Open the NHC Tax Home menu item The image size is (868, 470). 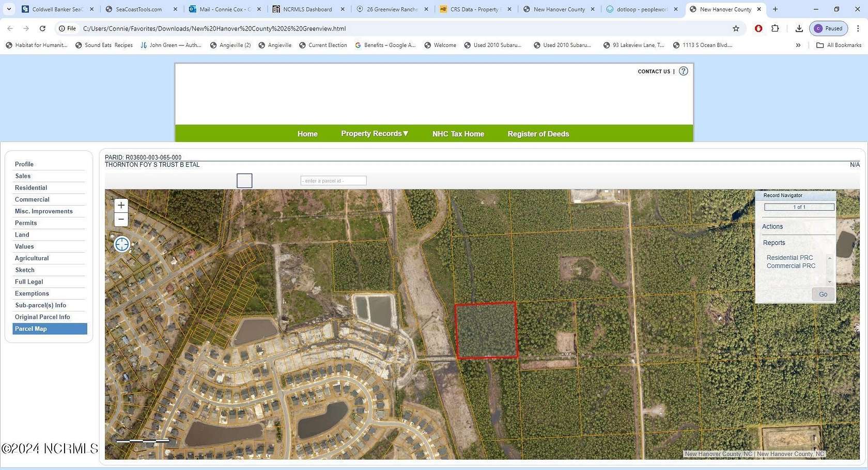pyautogui.click(x=458, y=134)
